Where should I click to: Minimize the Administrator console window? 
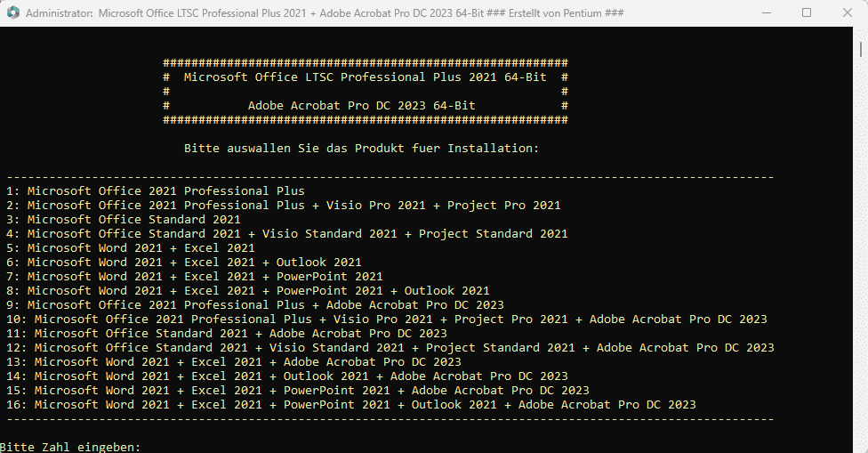pyautogui.click(x=766, y=12)
